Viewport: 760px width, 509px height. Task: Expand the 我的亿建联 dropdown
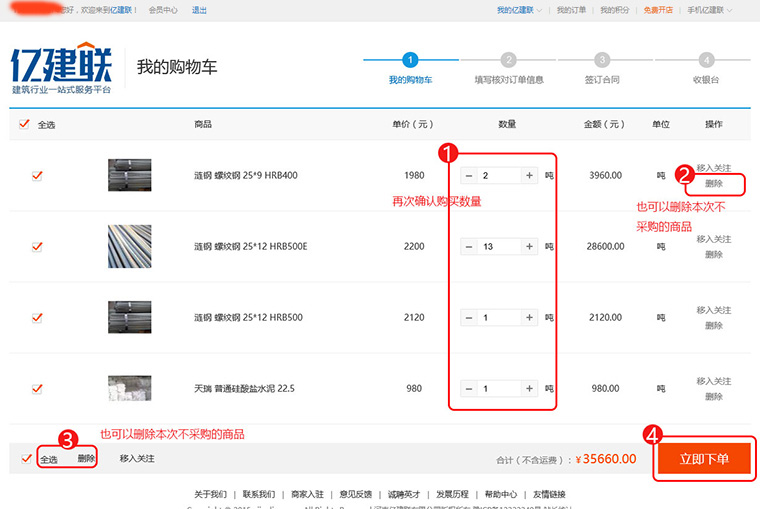coord(519,10)
